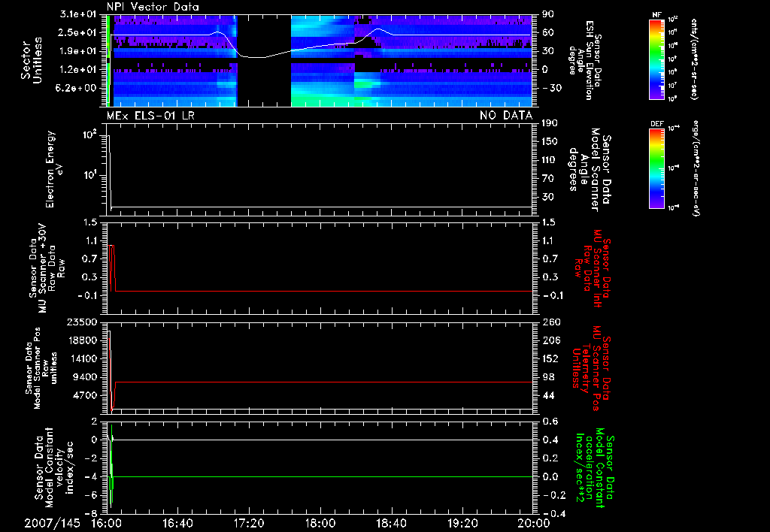770x532 pixels.
Task: Select the green 'Model Constant acceleration' axis label
Action: point(594,469)
